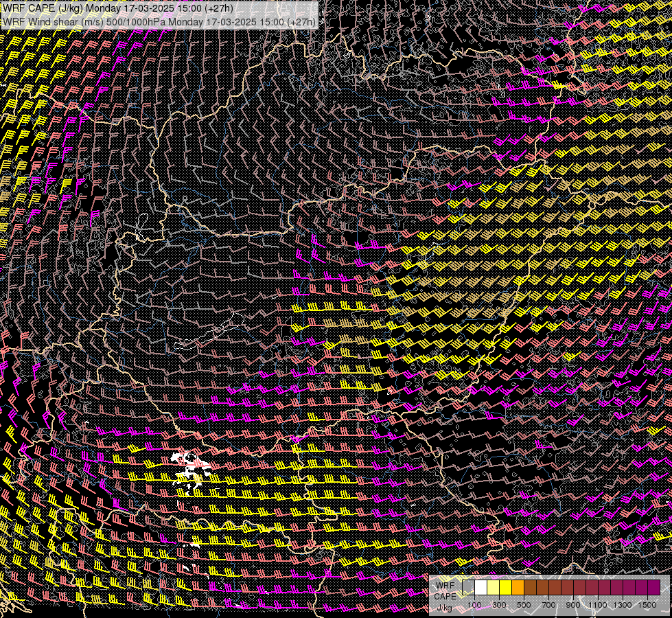The height and width of the screenshot is (618, 672).
Task: Click the WRF word in the legend box
Action: click(445, 586)
